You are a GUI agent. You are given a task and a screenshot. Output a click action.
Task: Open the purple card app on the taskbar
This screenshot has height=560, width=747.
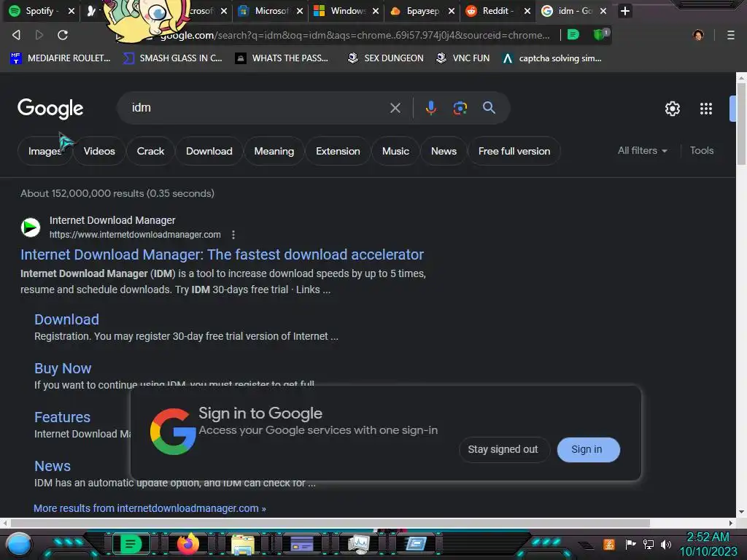[301, 544]
